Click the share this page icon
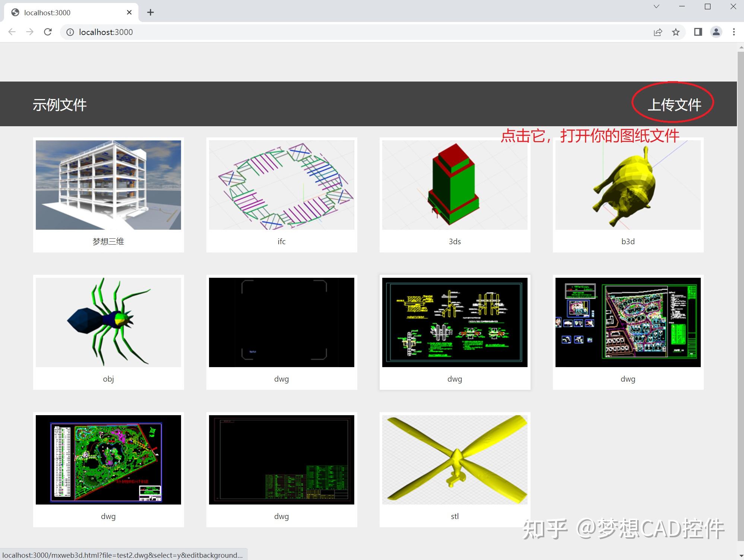The image size is (744, 560). coord(658,32)
